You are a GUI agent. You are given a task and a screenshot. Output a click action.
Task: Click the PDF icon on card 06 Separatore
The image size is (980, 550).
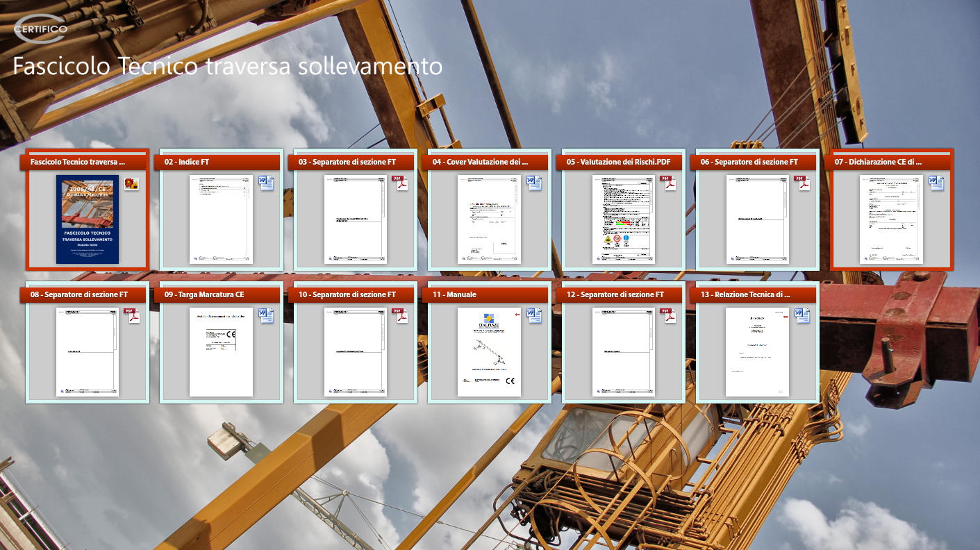coord(802,183)
